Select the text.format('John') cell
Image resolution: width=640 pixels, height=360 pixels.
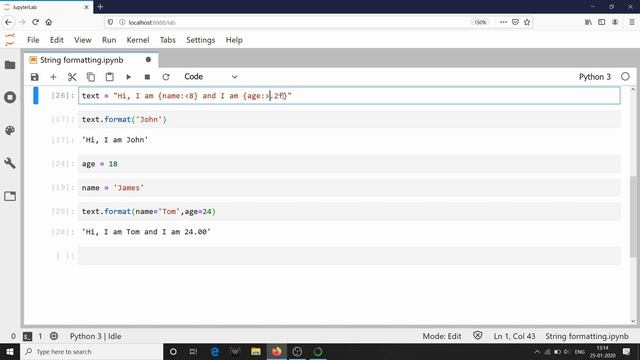click(349, 120)
